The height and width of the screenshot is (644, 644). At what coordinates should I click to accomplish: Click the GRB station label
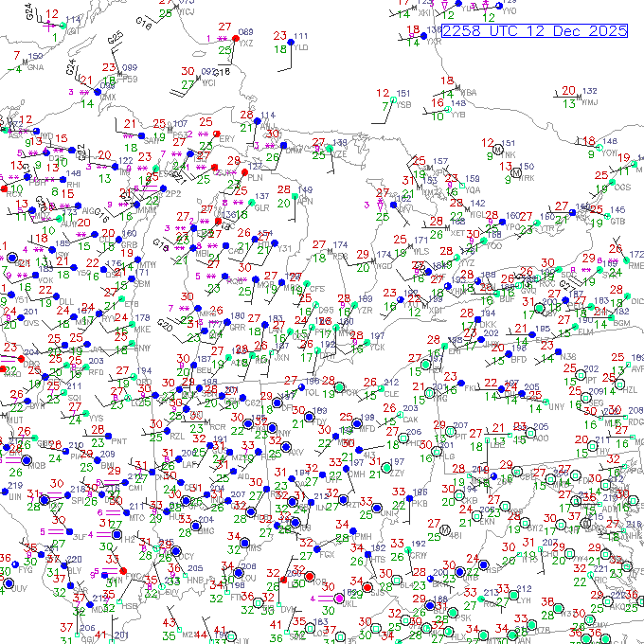pyautogui.click(x=130, y=244)
